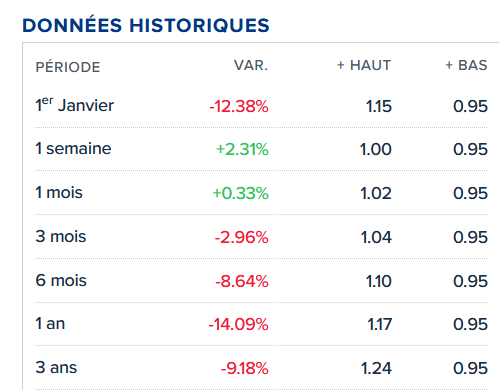
Task: Select the PÉRIODE column header
Action: [x=68, y=66]
